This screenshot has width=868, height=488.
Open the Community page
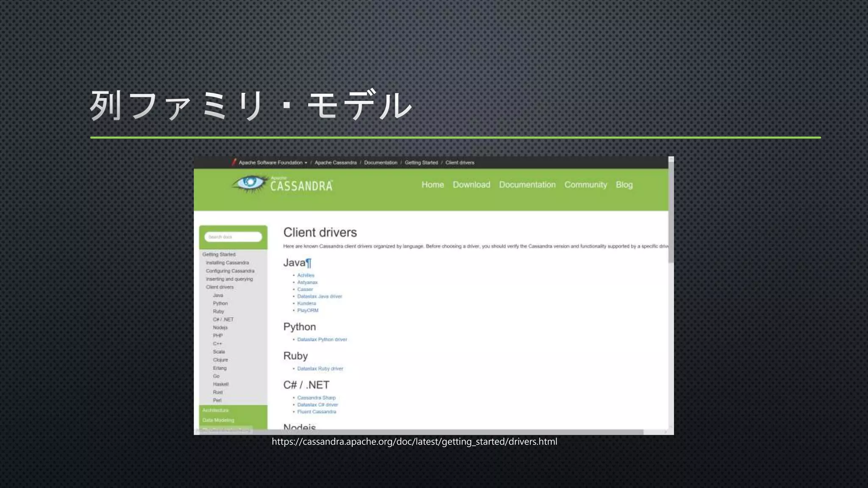click(x=585, y=185)
